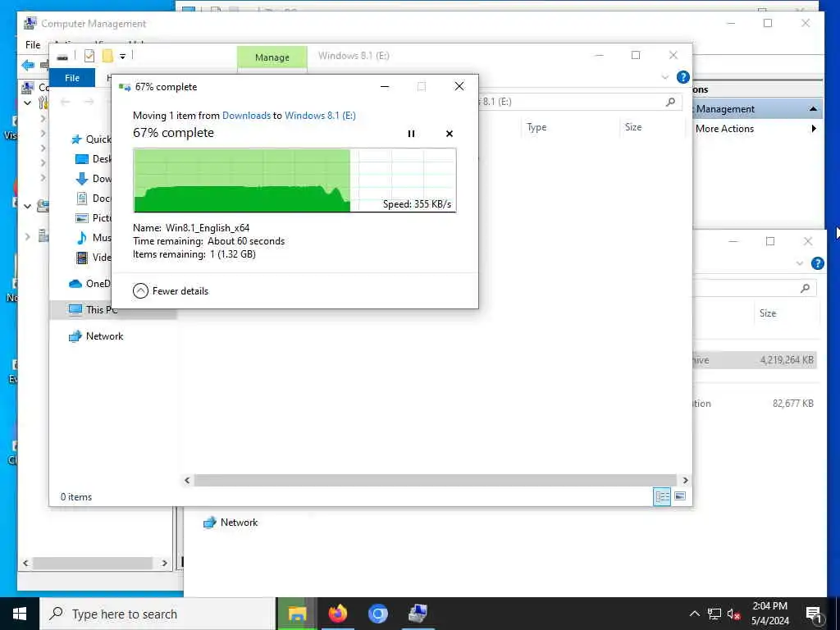Click the transfer speed progress graph
This screenshot has height=630, width=840.
294,180
